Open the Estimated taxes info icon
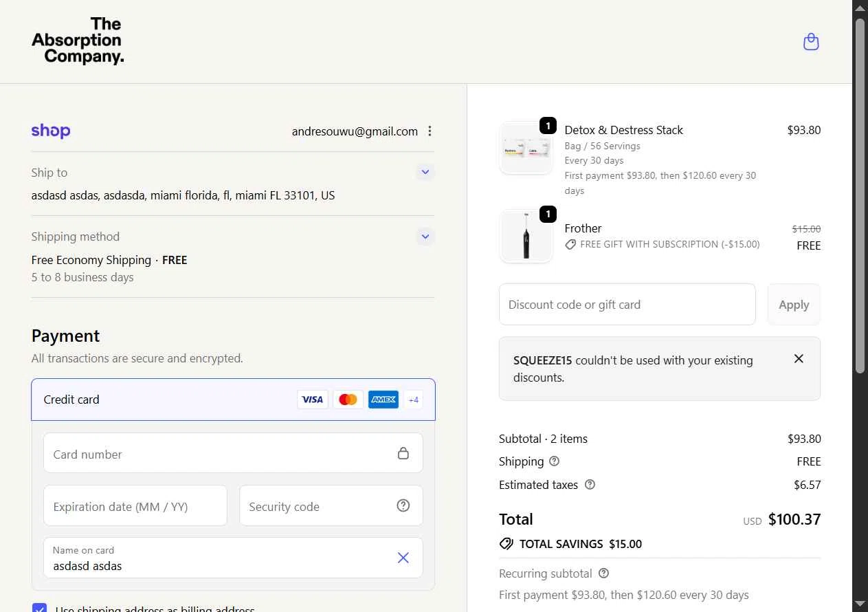Screen dimensions: 868x612 (590, 485)
